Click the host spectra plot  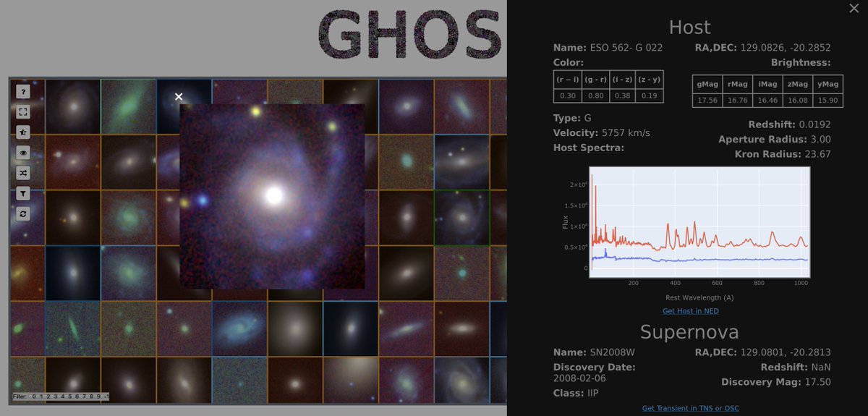(x=699, y=222)
